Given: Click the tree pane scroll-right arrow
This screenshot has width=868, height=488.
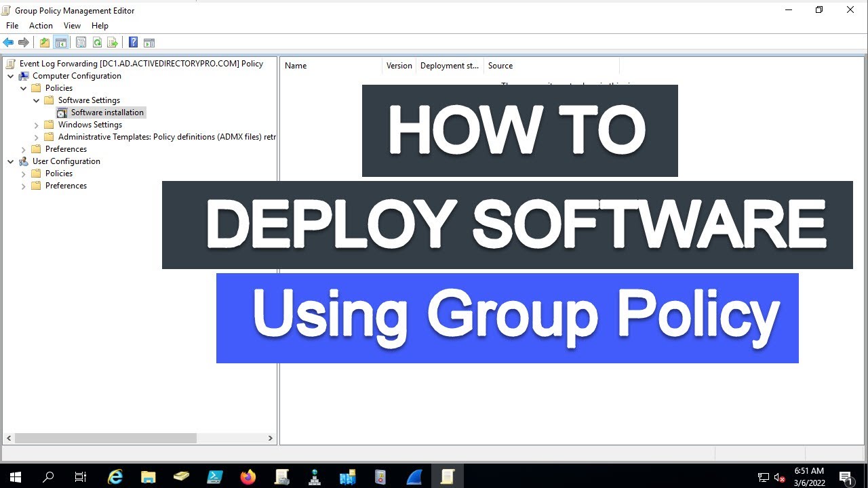Looking at the screenshot, I should tap(270, 439).
